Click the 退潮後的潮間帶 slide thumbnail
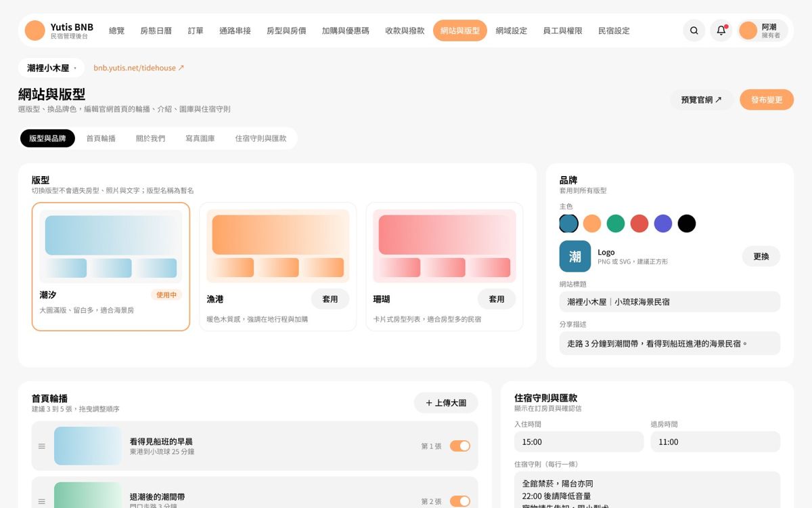 [88, 495]
